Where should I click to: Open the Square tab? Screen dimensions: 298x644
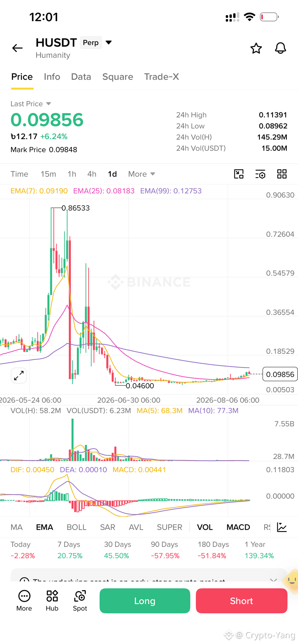tap(118, 77)
